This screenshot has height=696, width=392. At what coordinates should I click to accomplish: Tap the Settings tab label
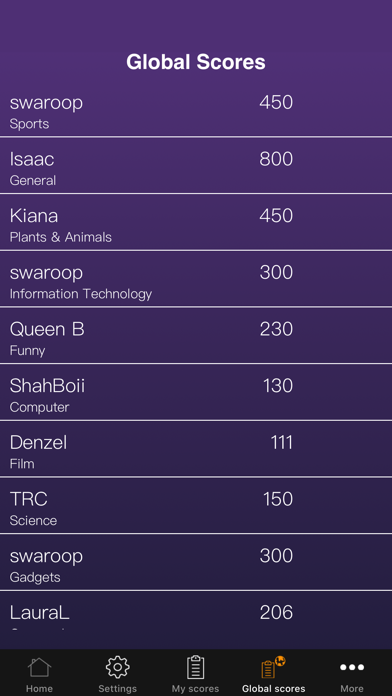click(x=117, y=689)
